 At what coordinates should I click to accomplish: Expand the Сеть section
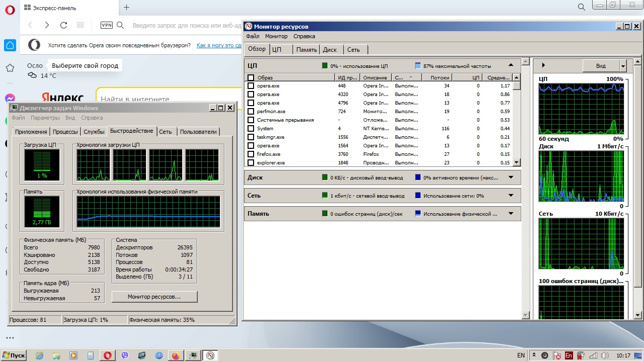pos(511,196)
